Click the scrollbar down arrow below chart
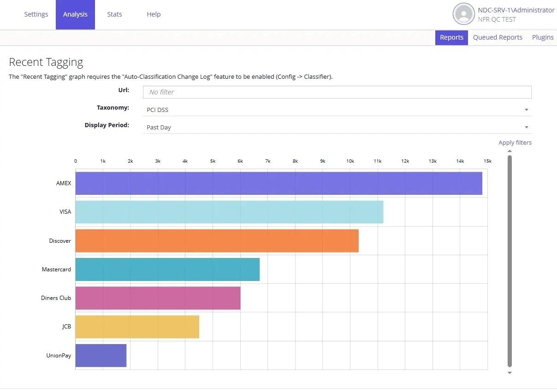Image resolution: width=557 pixels, height=392 pixels. click(510, 373)
